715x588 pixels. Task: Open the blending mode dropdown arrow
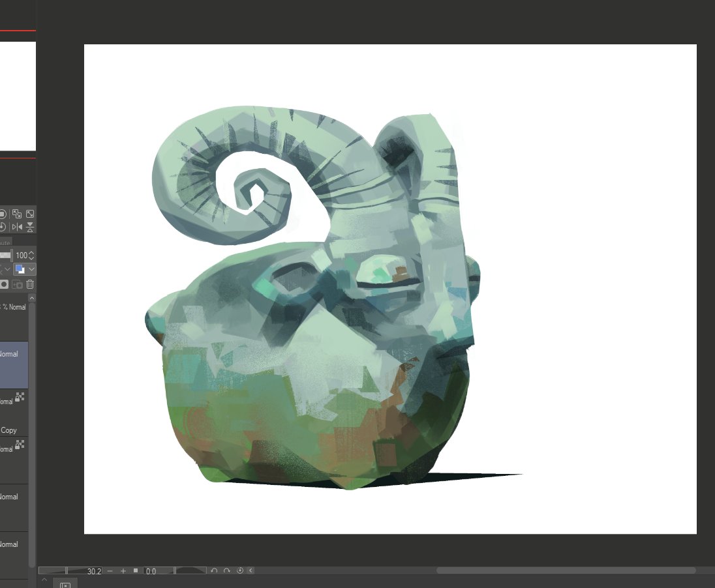point(7,269)
